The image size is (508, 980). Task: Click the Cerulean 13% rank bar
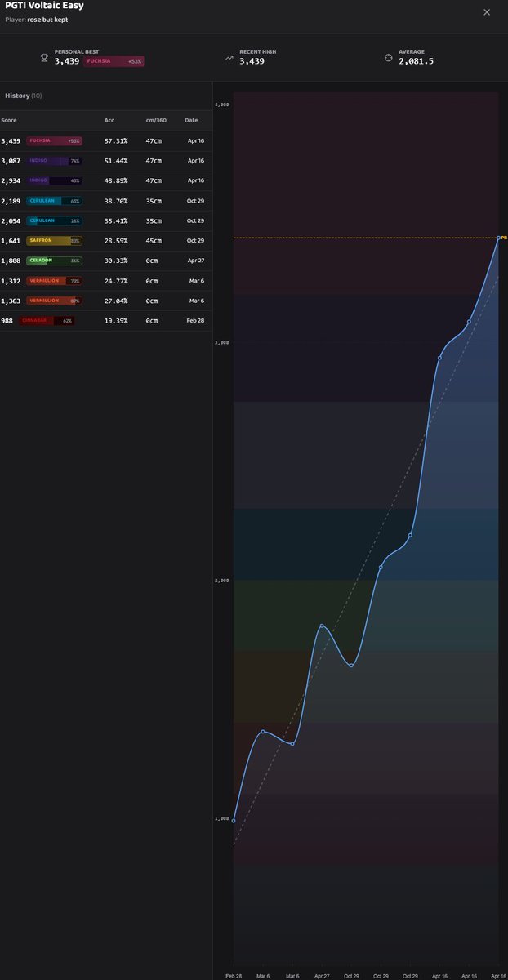(x=54, y=220)
